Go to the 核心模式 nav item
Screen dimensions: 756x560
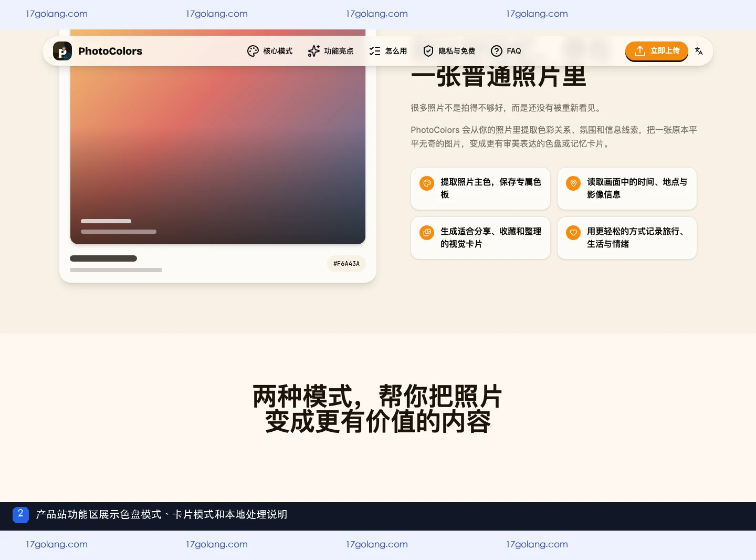coord(270,51)
